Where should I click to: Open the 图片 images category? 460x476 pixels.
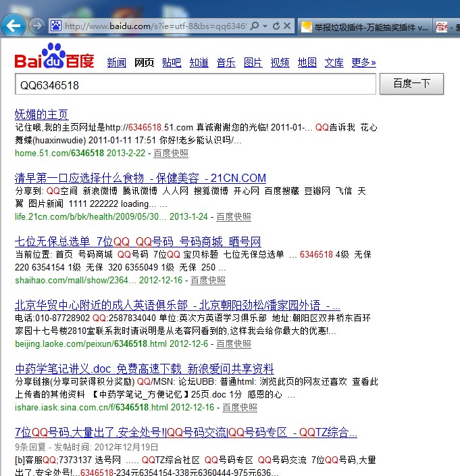[x=253, y=62]
